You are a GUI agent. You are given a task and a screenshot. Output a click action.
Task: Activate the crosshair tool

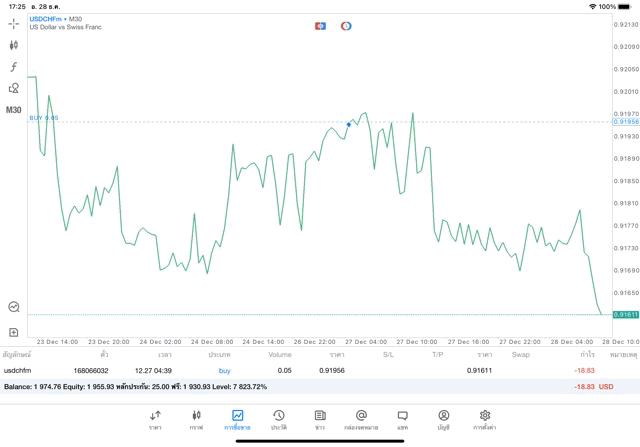click(14, 23)
